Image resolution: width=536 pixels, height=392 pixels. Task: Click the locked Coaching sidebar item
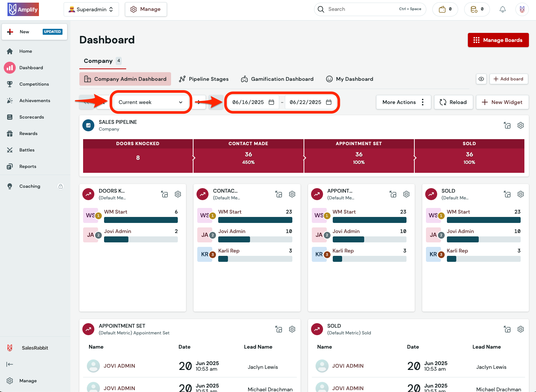30,186
